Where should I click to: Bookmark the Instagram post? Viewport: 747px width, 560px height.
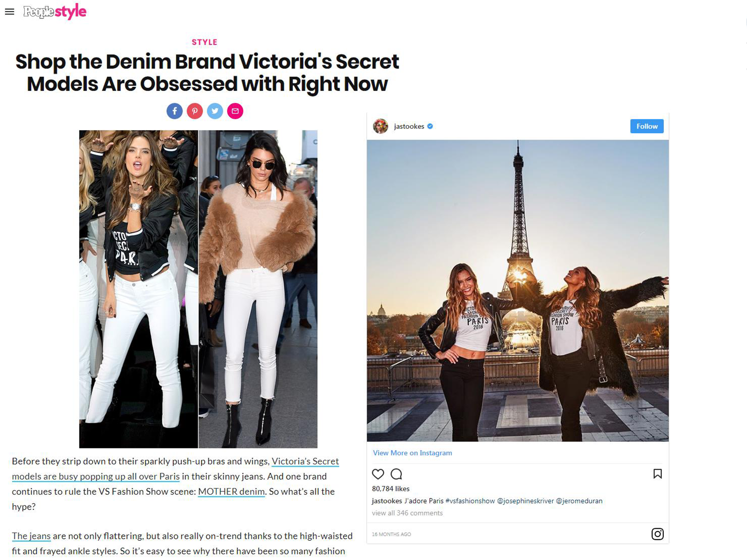[657, 474]
